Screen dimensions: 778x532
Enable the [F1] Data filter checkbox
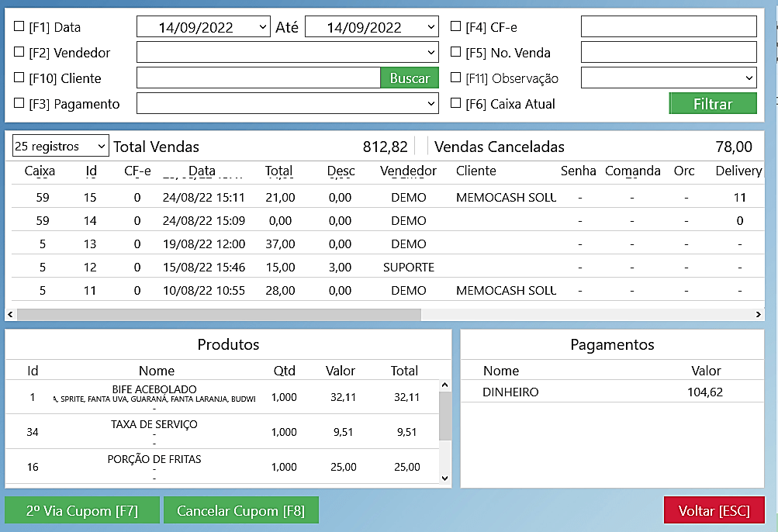pyautogui.click(x=19, y=27)
